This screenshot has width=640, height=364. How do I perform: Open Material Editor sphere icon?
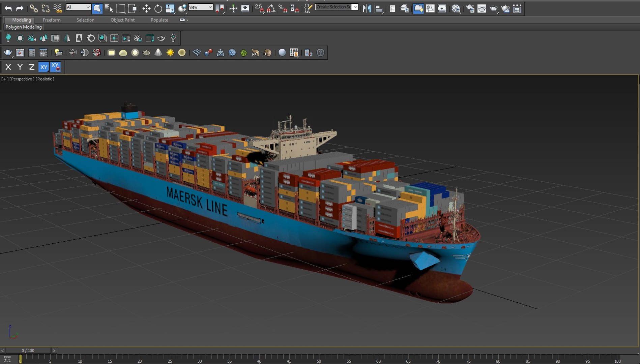[x=456, y=8]
